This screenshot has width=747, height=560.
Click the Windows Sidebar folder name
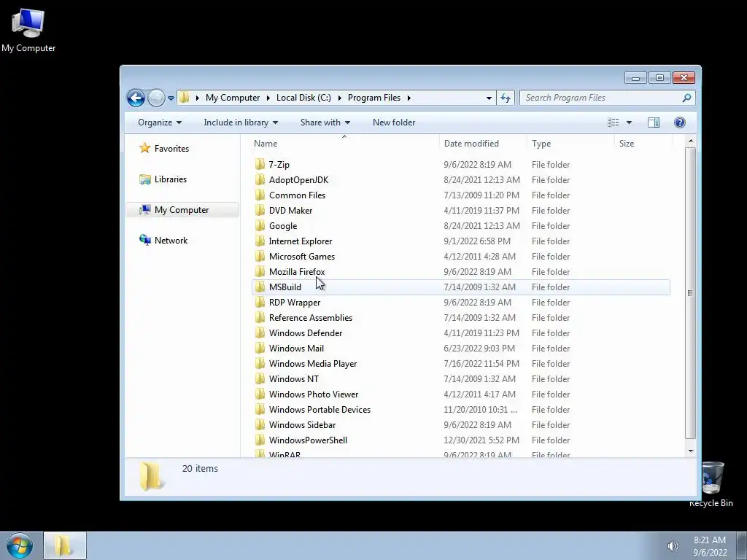pos(302,425)
